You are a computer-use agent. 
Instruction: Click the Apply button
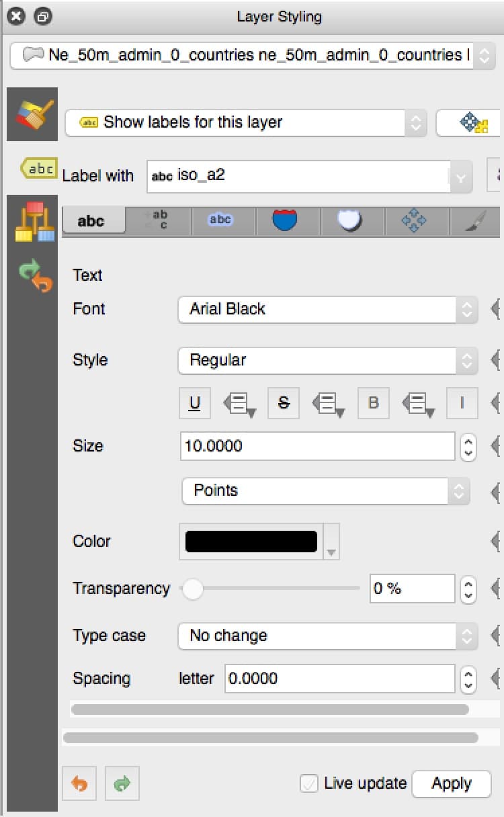click(451, 783)
